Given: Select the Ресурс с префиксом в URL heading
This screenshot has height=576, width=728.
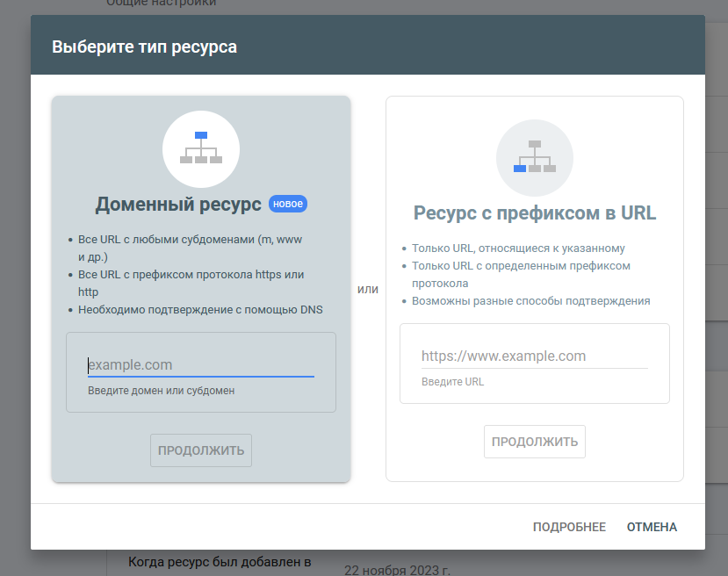Looking at the screenshot, I should coord(535,213).
